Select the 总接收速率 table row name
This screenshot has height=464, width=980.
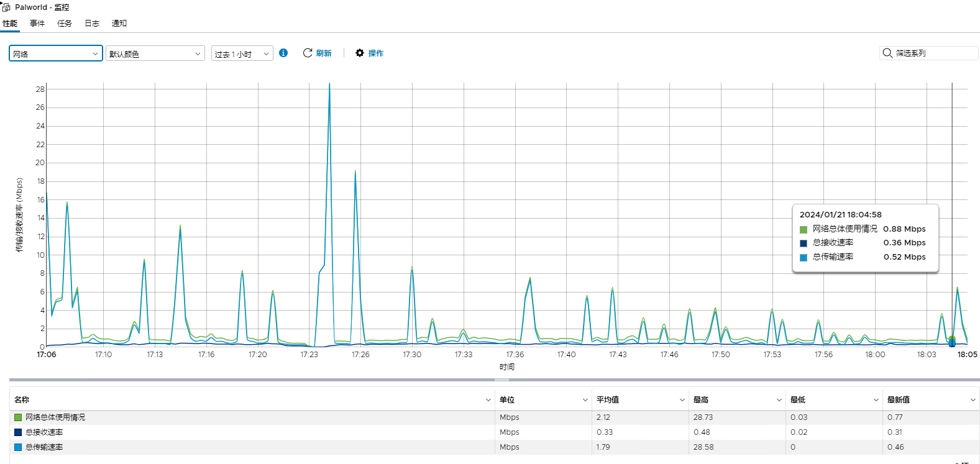(x=44, y=432)
